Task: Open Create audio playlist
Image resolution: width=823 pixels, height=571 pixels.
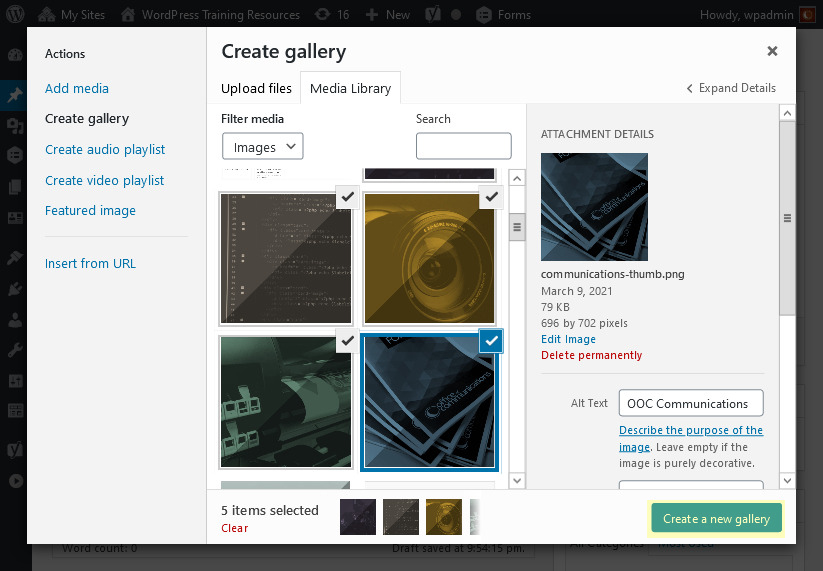Action: pos(105,150)
